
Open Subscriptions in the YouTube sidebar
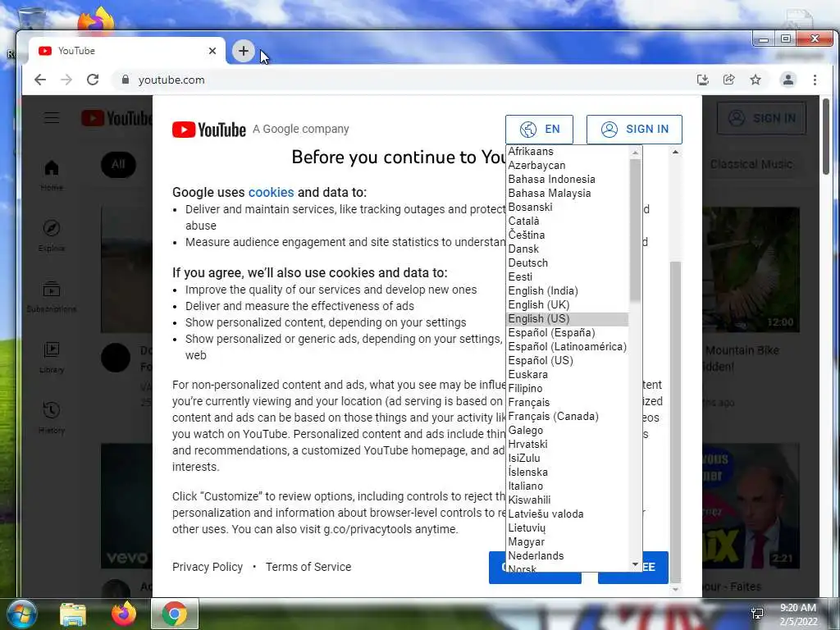coord(52,296)
